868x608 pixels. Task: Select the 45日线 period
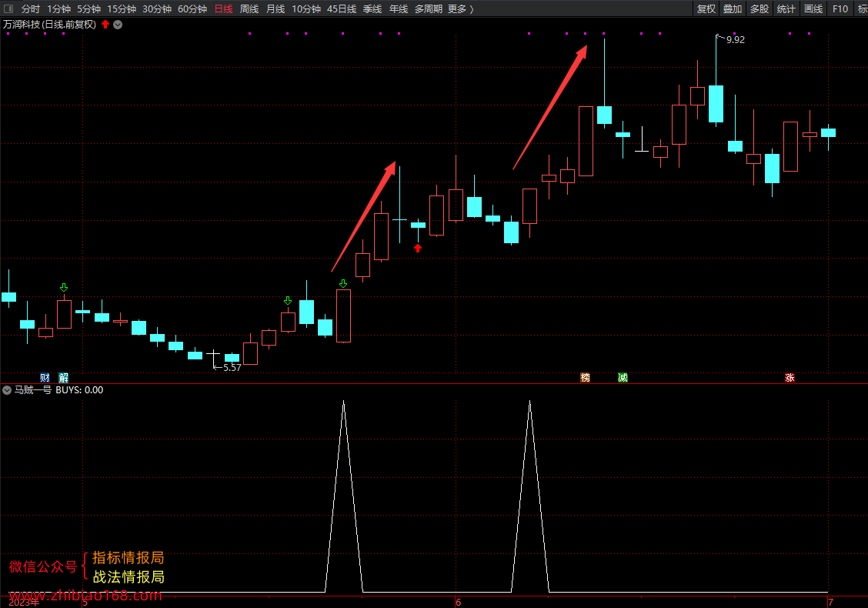point(342,9)
